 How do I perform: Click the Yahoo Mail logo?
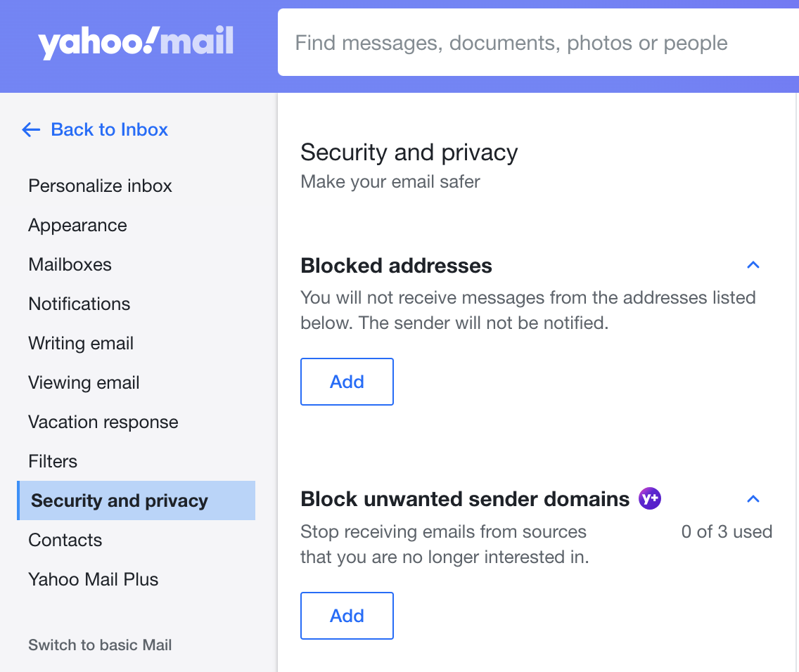135,42
